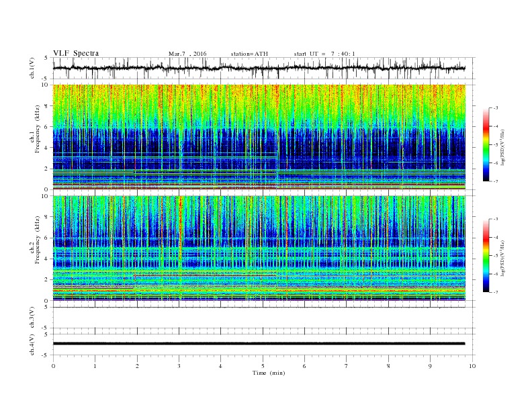Click the "-5" voltage tick of ch.4 panel
Image resolution: width=532 pixels, height=411 pixels.
pyautogui.click(x=46, y=355)
